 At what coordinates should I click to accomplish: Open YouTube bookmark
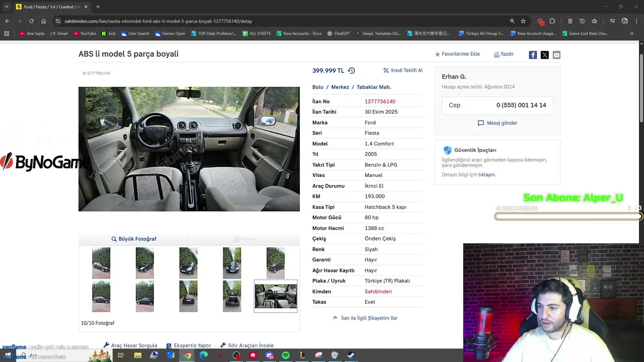coord(84,34)
